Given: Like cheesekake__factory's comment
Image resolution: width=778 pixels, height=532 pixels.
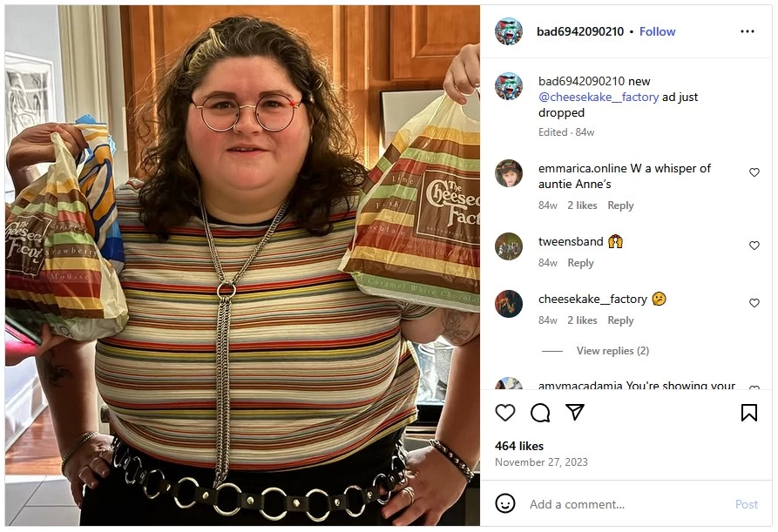Looking at the screenshot, I should (754, 303).
